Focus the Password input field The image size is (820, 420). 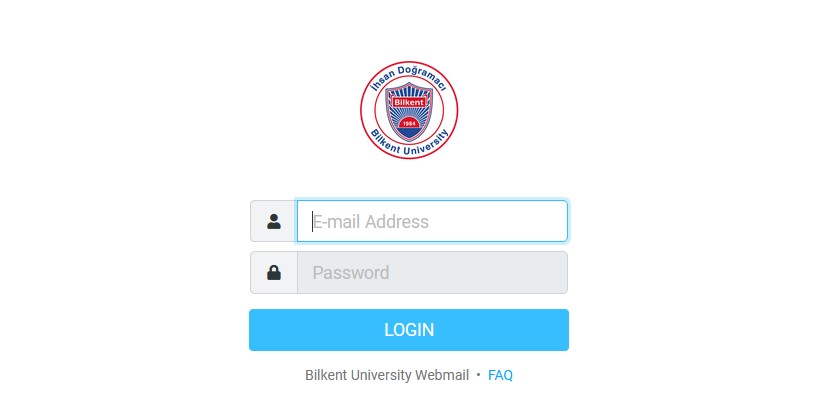pos(432,273)
